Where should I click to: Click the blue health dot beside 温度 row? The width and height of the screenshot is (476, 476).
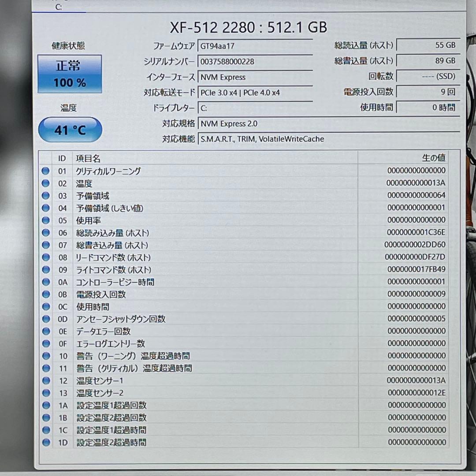46,184
